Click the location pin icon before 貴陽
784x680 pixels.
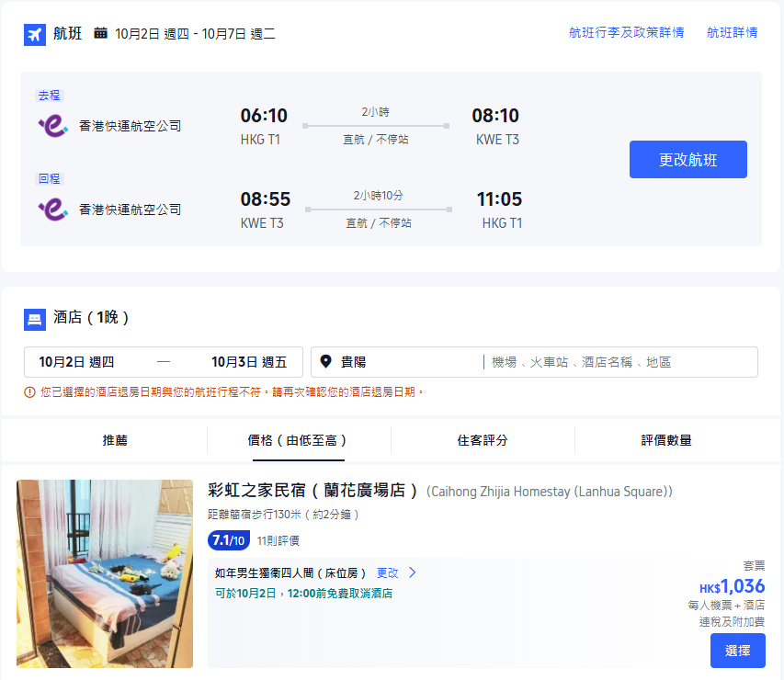tap(325, 361)
